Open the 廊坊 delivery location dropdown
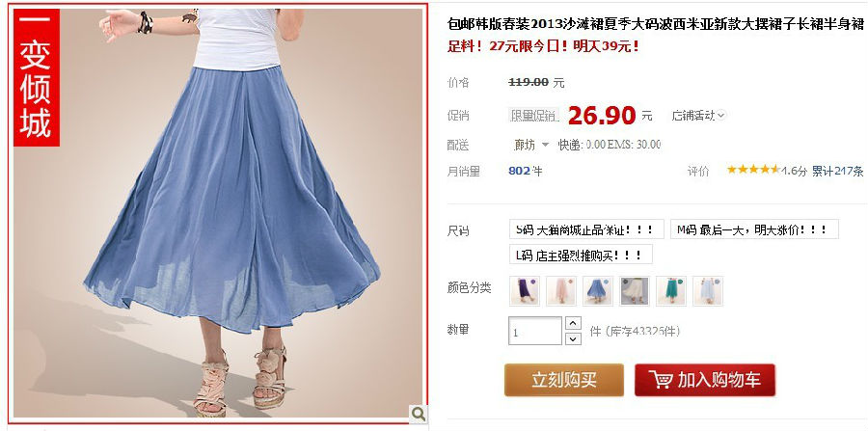 (x=530, y=145)
